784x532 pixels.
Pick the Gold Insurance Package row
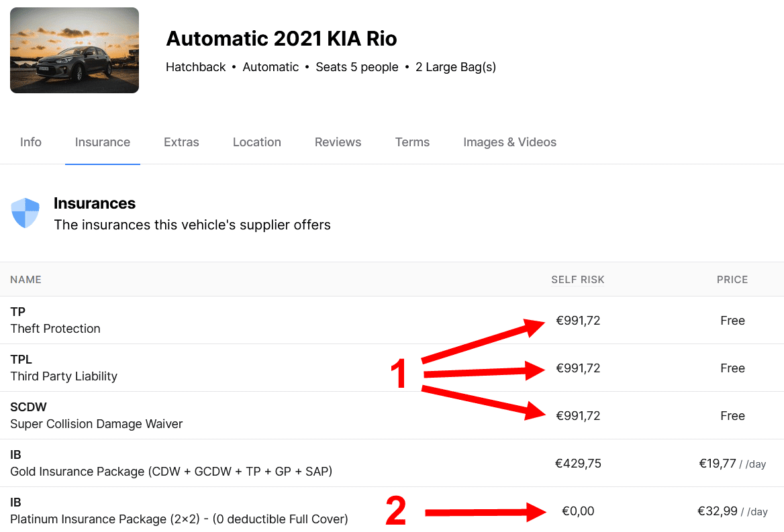[x=392, y=463]
